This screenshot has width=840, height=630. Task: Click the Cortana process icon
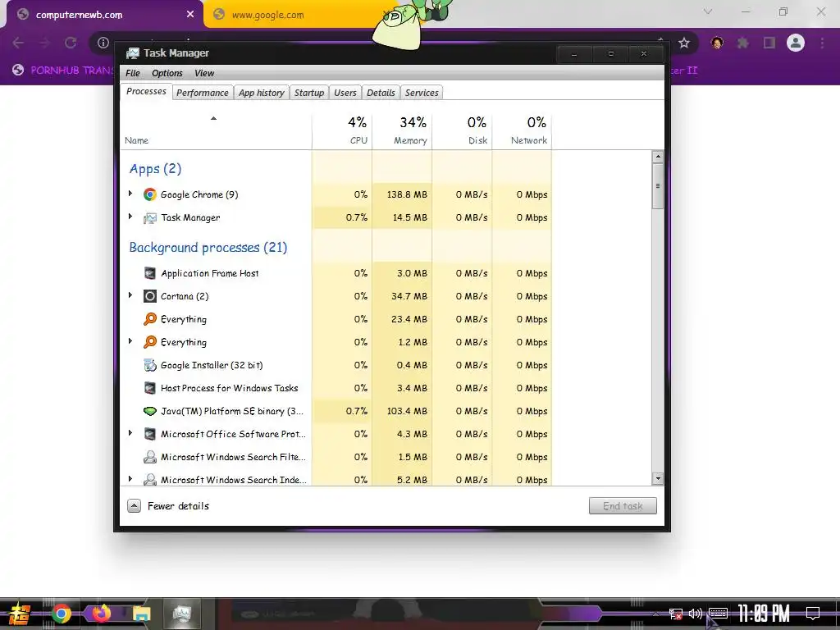tap(150, 296)
